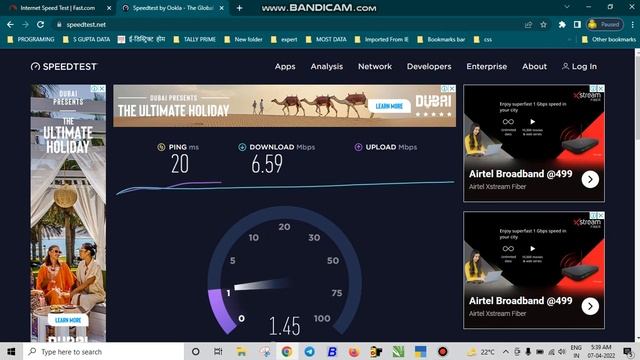Open Task View on taskbar
The image size is (640, 360).
218,351
